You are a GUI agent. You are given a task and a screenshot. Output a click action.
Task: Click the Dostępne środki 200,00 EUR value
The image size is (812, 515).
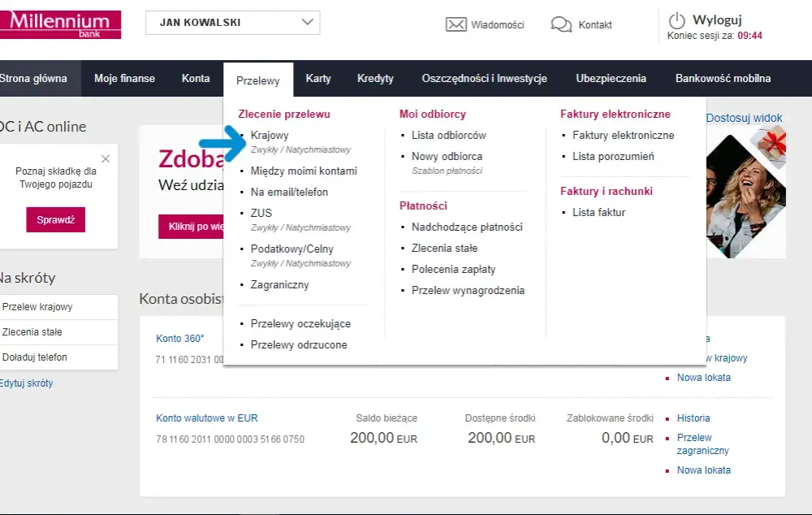coord(501,439)
